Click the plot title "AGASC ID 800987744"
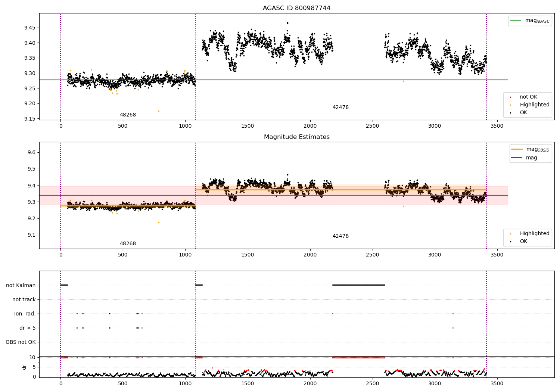The width and height of the screenshot is (560, 392). (x=296, y=8)
